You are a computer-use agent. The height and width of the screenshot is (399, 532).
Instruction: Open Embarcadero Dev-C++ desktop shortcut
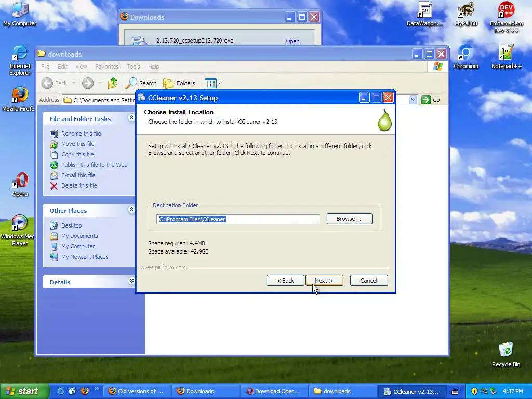[506, 18]
